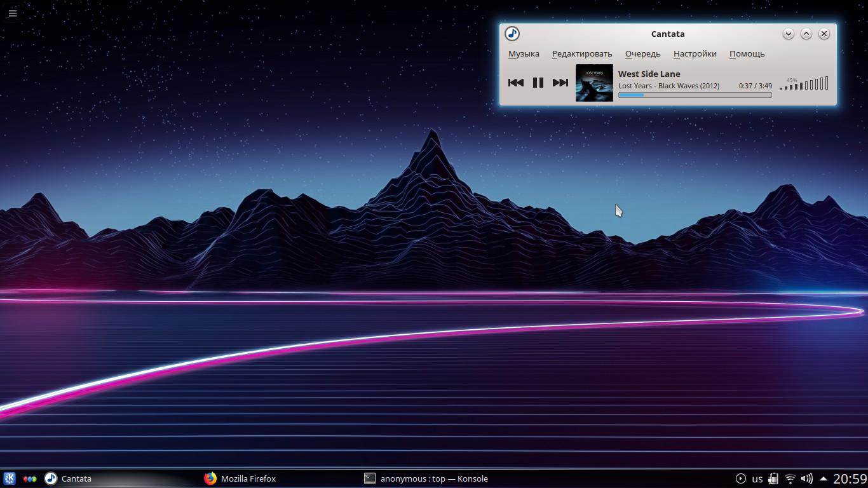Switch to Mozilla Firefox in taskbar
Screen dimensions: 868x488
[240, 478]
